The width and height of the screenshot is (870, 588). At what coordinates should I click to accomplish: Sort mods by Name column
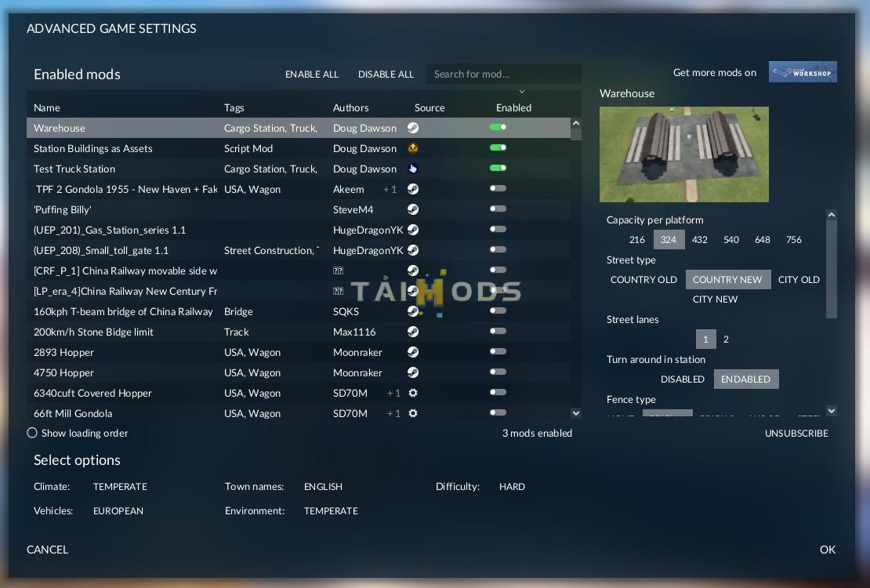[46, 107]
